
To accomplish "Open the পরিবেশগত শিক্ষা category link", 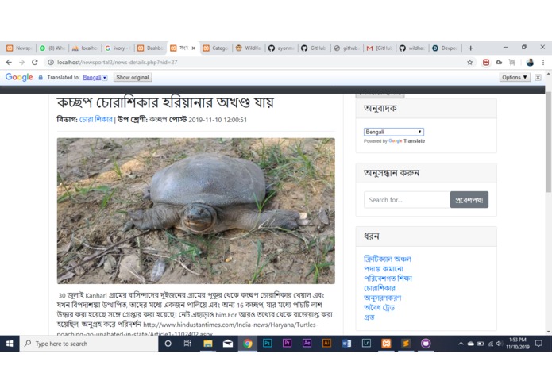I will click(388, 278).
